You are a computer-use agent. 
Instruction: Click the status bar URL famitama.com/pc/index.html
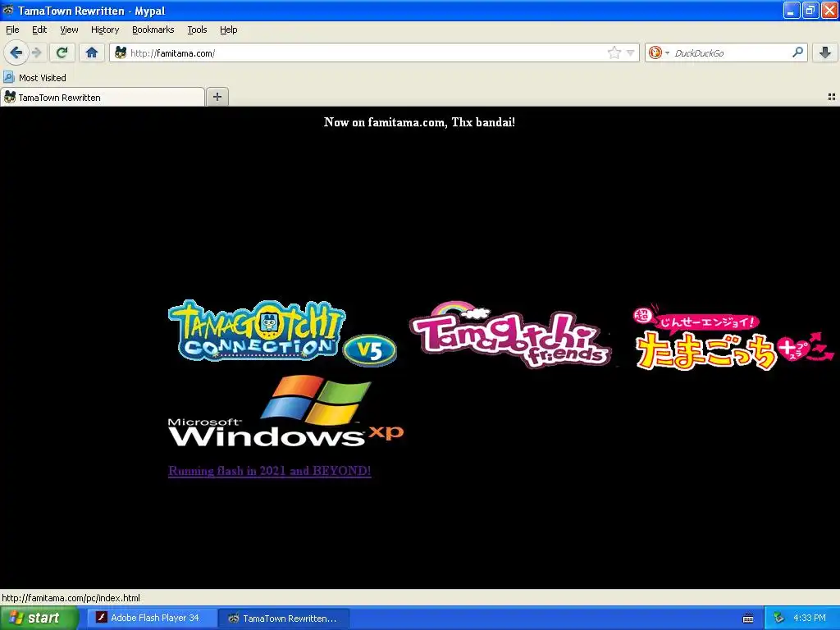(x=71, y=598)
